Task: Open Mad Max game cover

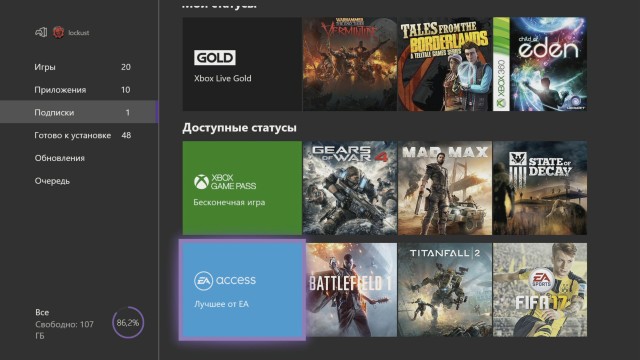Action: click(445, 188)
